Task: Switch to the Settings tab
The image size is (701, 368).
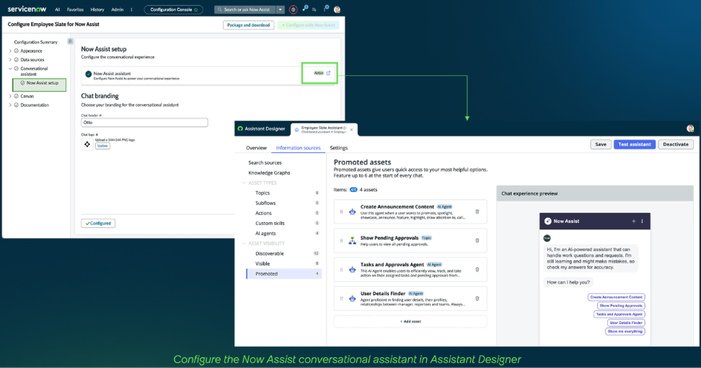Action: (x=338, y=148)
